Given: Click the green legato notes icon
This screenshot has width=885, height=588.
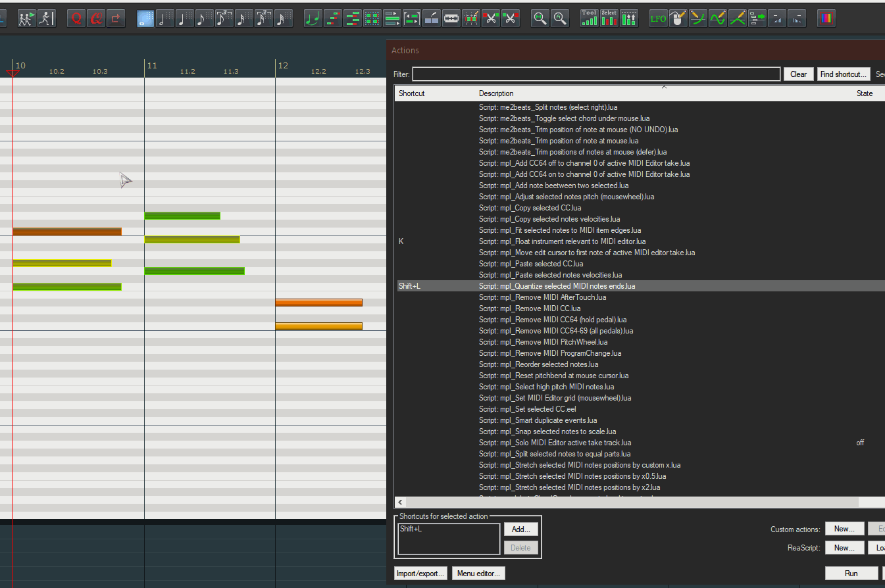Looking at the screenshot, I should click(313, 18).
